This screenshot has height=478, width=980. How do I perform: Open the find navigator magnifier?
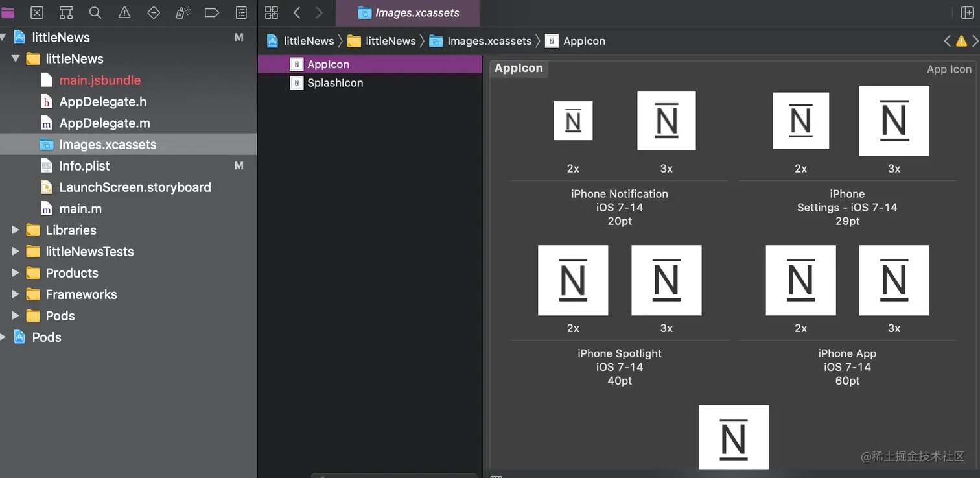click(x=95, y=13)
